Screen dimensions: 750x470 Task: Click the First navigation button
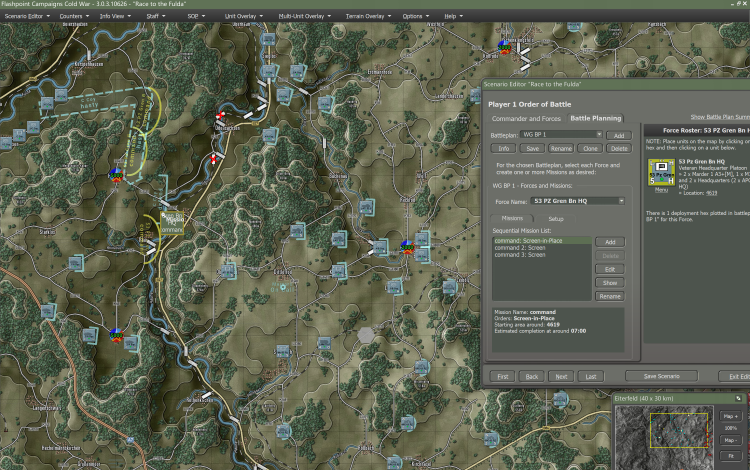tap(503, 376)
